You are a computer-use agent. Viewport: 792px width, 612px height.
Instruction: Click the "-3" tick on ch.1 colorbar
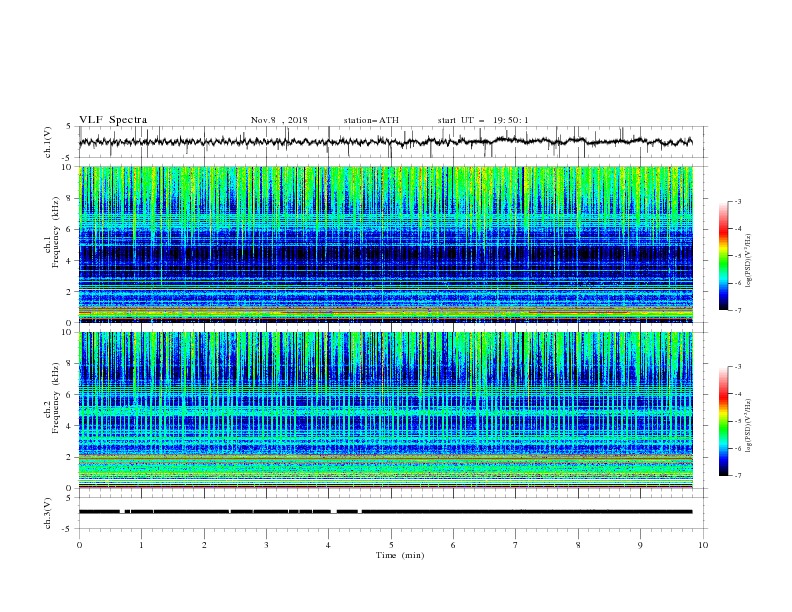click(737, 201)
